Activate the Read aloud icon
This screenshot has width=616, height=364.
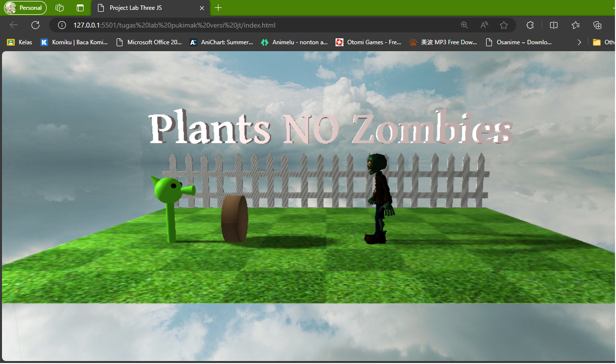point(484,25)
